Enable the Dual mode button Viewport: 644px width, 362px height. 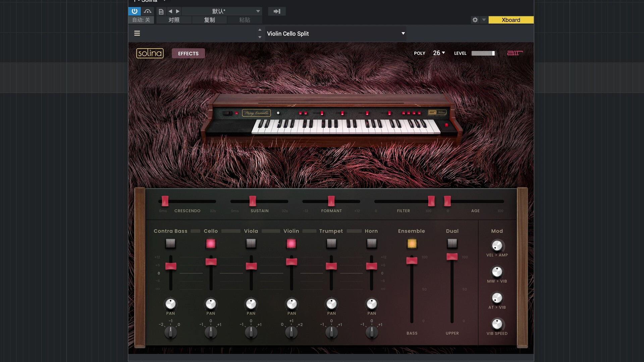point(452,243)
